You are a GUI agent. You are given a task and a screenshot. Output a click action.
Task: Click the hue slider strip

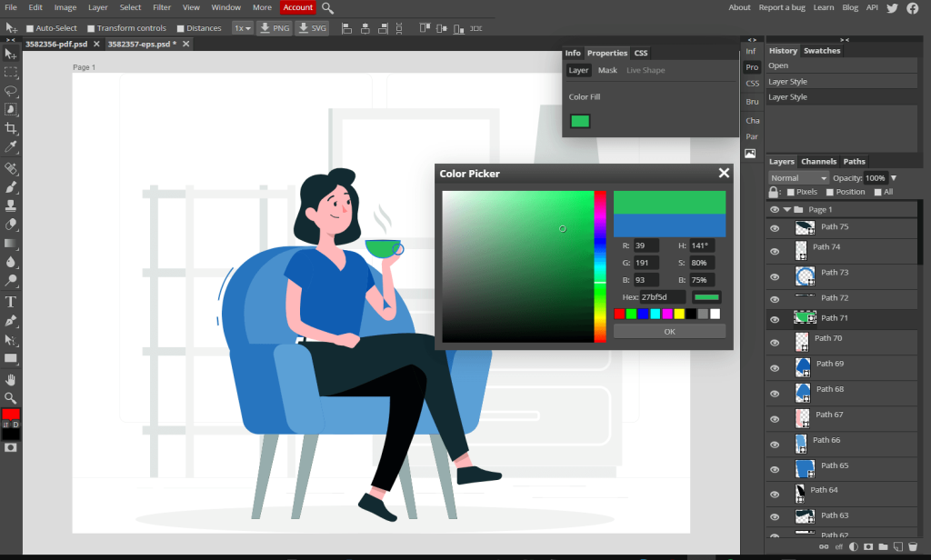(x=600, y=266)
